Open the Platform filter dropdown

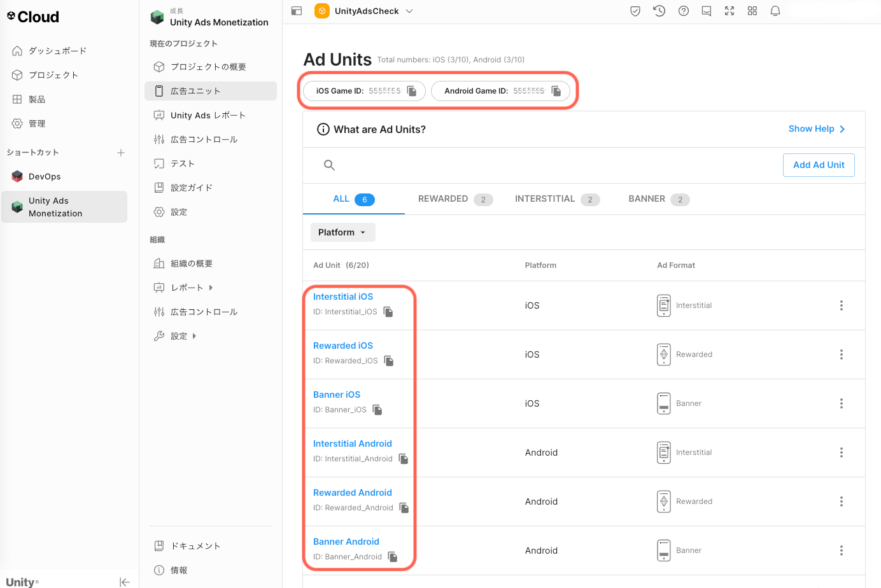point(342,232)
